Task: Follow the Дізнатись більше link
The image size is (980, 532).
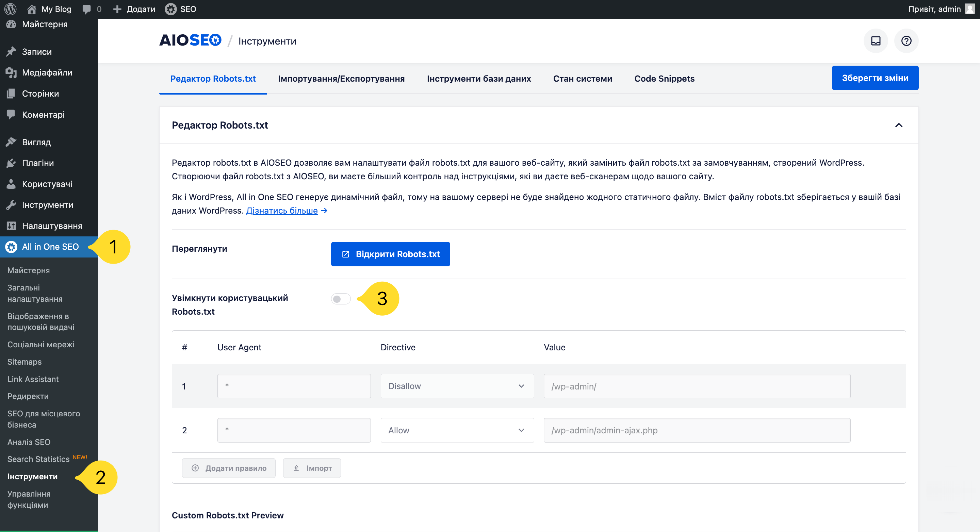Action: [281, 211]
